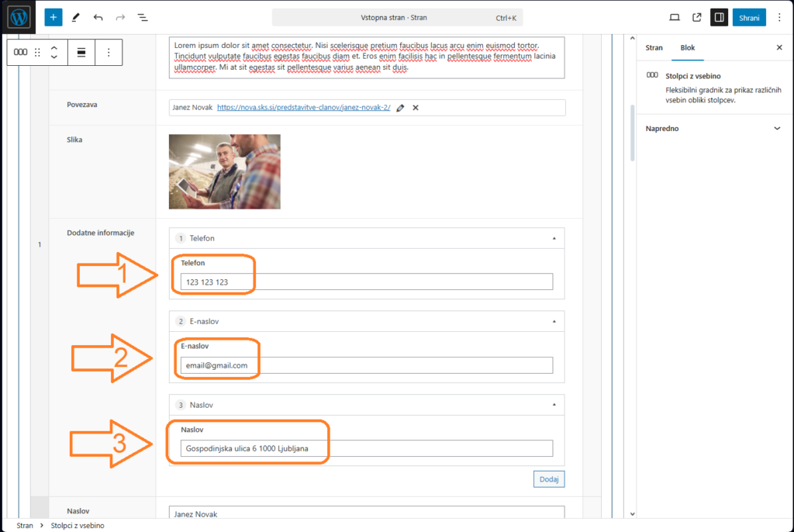
Task: Open Document Overview list view
Action: [x=143, y=17]
